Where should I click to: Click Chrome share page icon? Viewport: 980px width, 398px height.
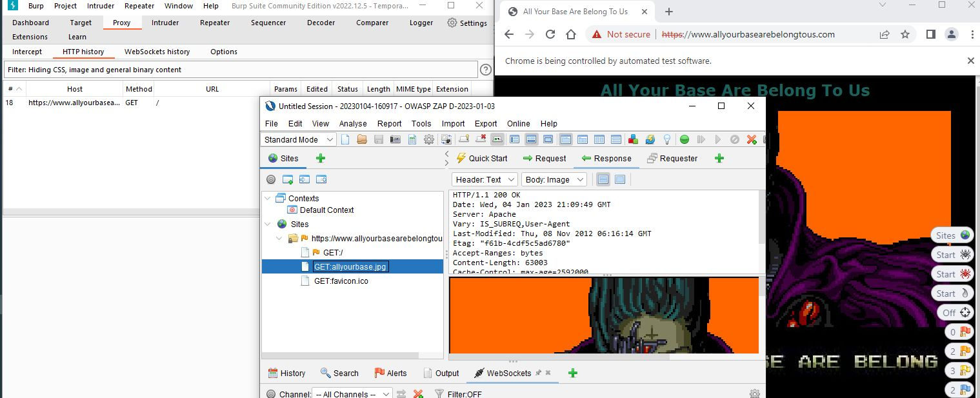885,34
